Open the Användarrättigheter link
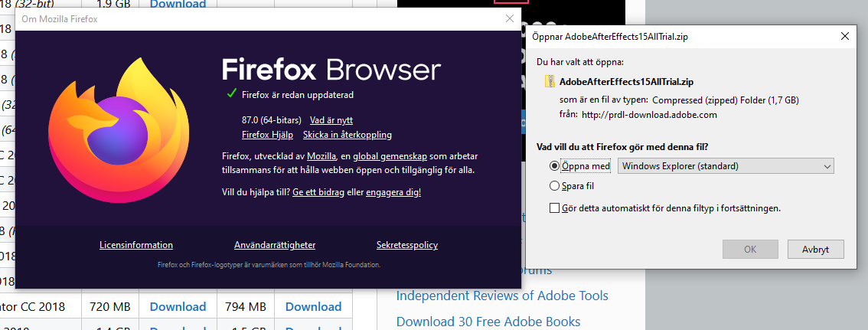The width and height of the screenshot is (868, 330). (x=275, y=245)
